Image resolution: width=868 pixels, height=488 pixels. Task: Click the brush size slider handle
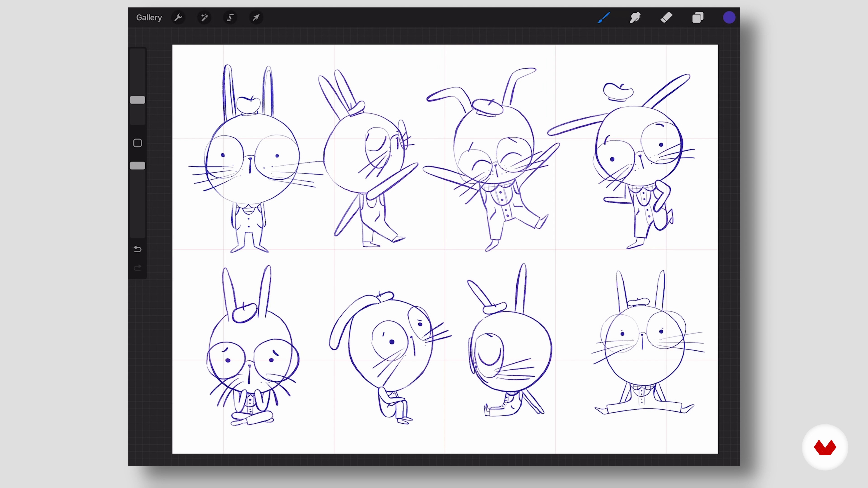[137, 100]
